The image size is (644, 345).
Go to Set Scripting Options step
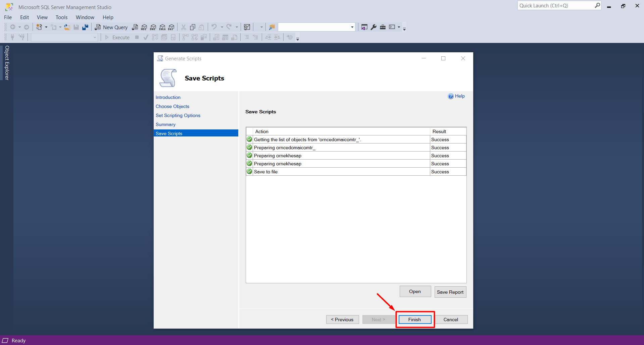pos(178,115)
